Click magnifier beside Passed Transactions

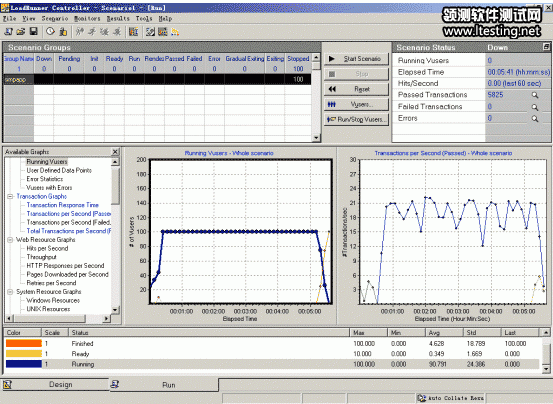pos(535,95)
